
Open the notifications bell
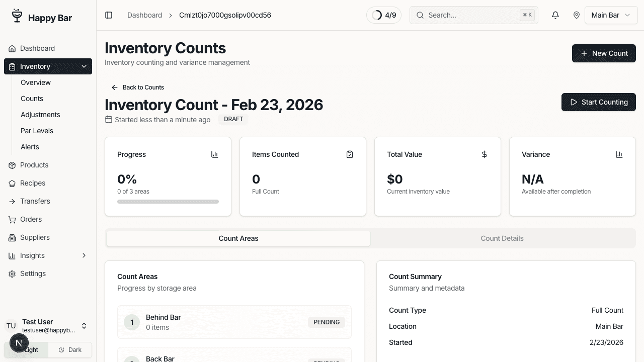[555, 15]
